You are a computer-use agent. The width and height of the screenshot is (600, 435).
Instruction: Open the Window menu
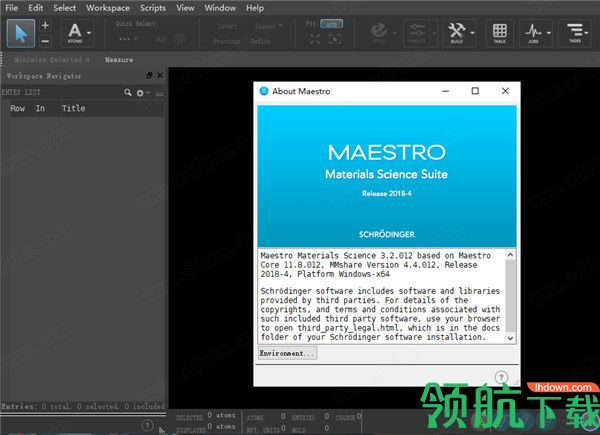coord(220,8)
